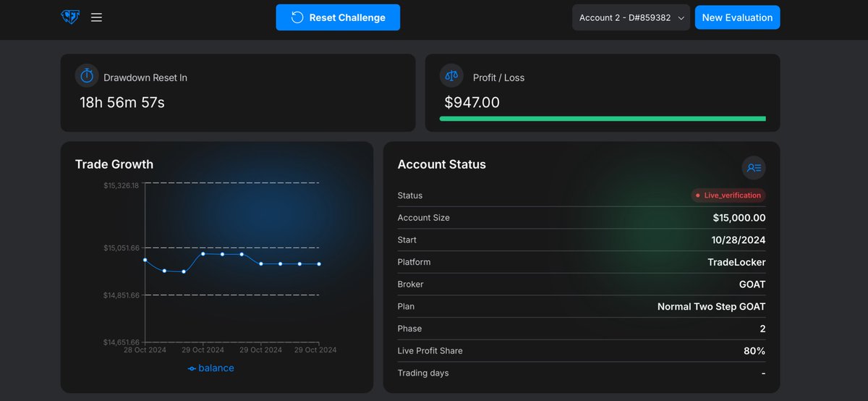The image size is (868, 401).
Task: Click the Trade Growth heading
Action: point(114,164)
